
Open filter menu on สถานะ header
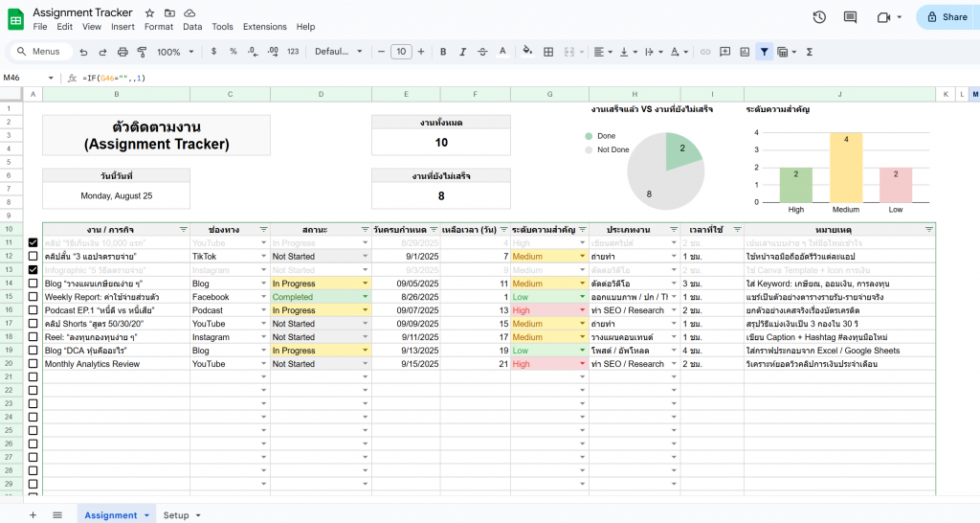point(365,230)
